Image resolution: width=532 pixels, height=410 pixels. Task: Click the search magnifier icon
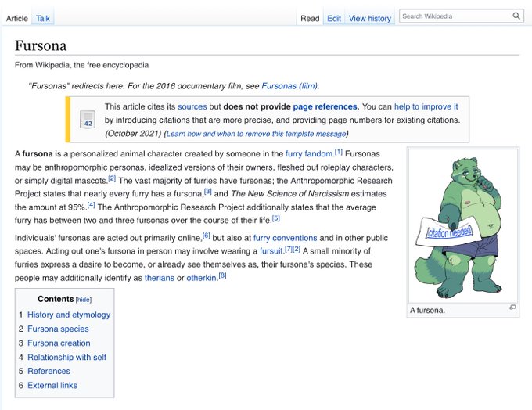coord(516,16)
